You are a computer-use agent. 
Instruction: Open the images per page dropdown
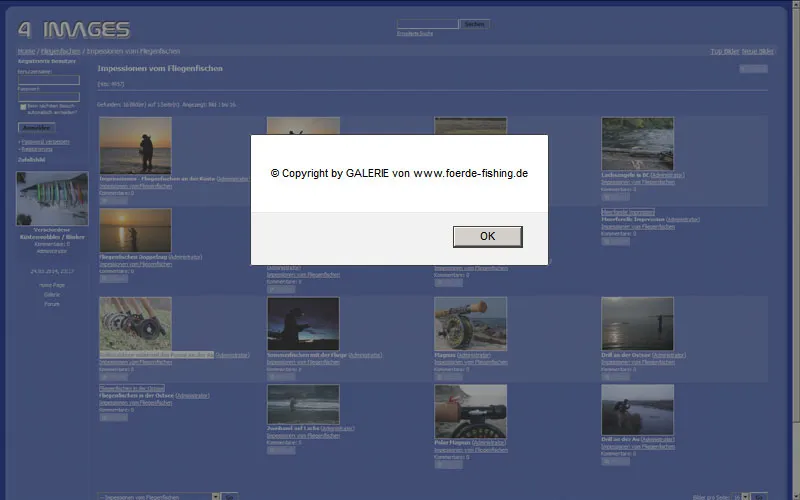tap(741, 496)
